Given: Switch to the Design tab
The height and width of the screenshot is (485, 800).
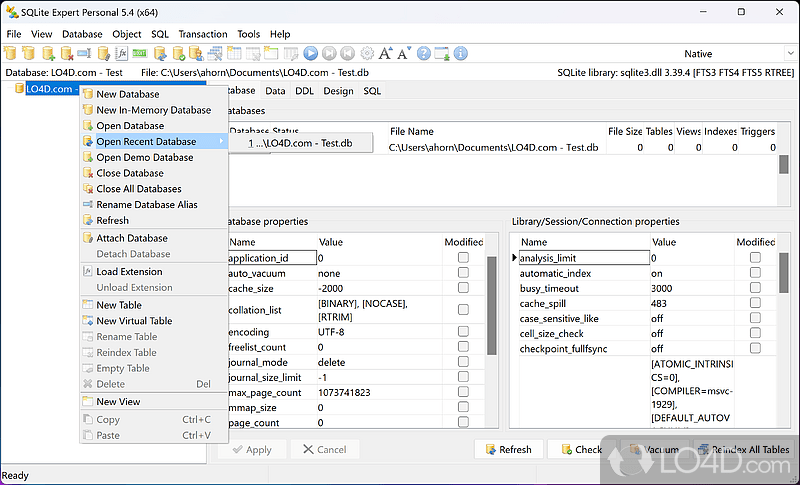Looking at the screenshot, I should pos(338,91).
